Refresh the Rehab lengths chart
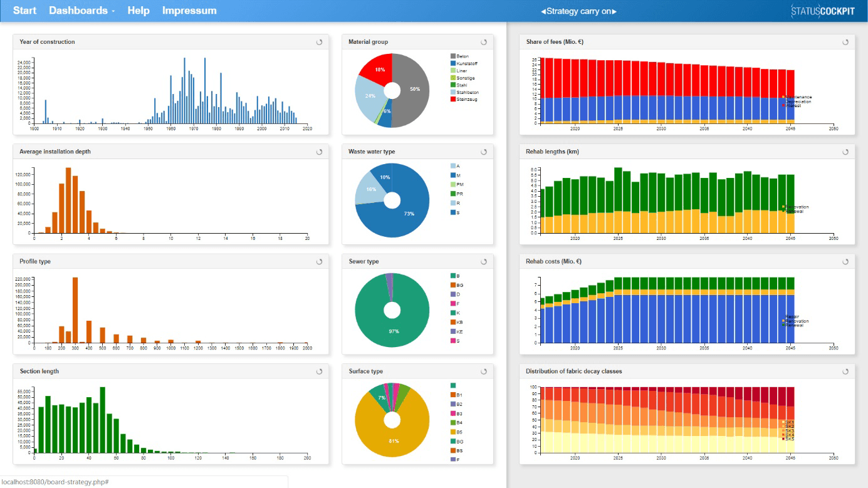868x488 pixels. coord(845,152)
